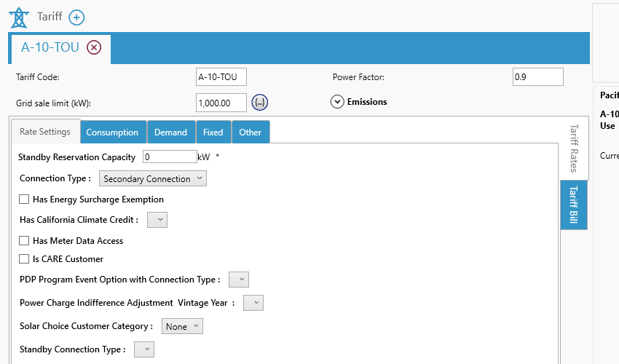Screen dimensions: 619x364
Task: Open the Vintage Year dropdown
Action: pyautogui.click(x=253, y=303)
